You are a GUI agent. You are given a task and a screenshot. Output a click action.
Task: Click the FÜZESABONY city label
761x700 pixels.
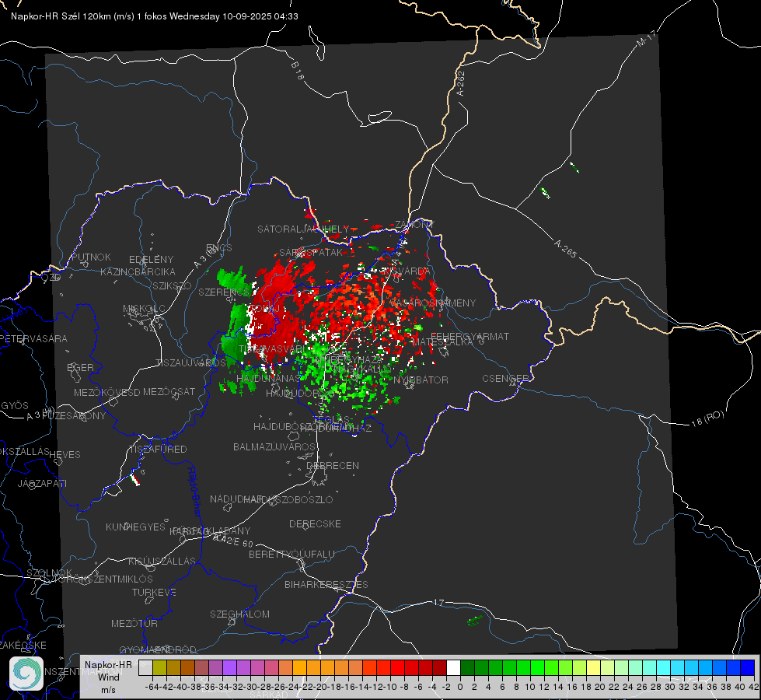(x=74, y=416)
